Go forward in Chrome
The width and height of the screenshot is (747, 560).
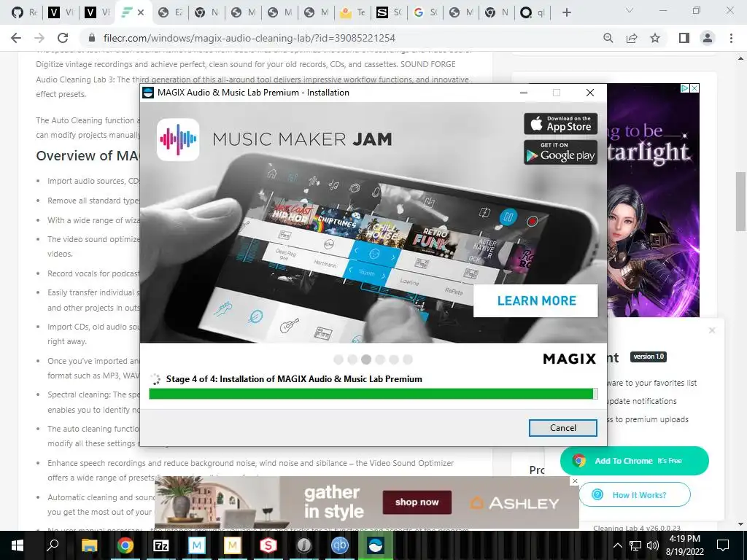tap(39, 38)
